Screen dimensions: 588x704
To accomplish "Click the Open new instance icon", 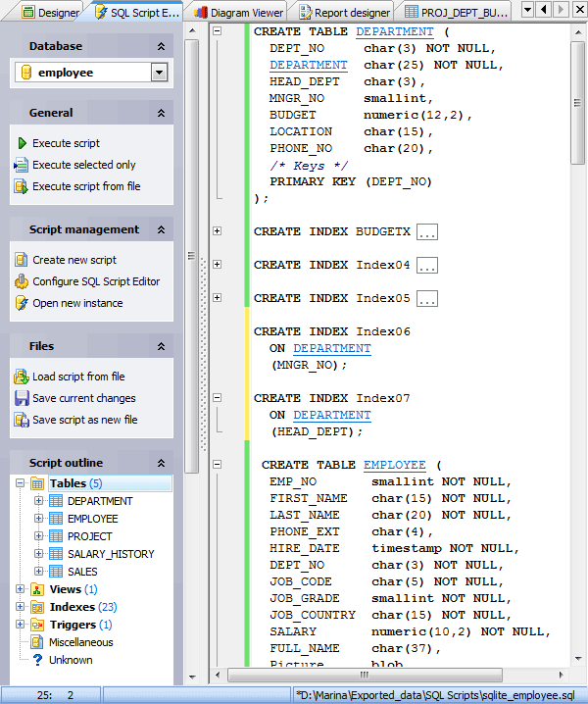I will point(22,303).
